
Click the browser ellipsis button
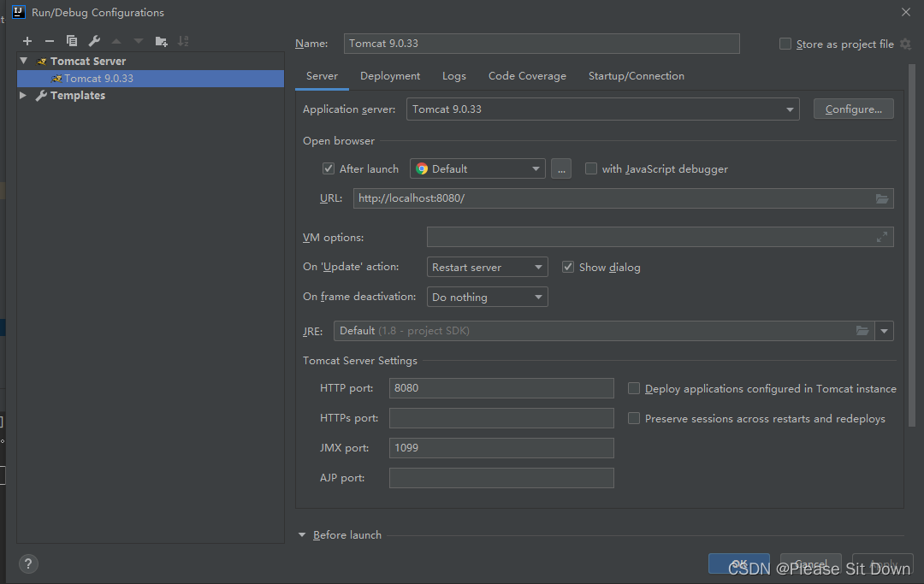(561, 169)
